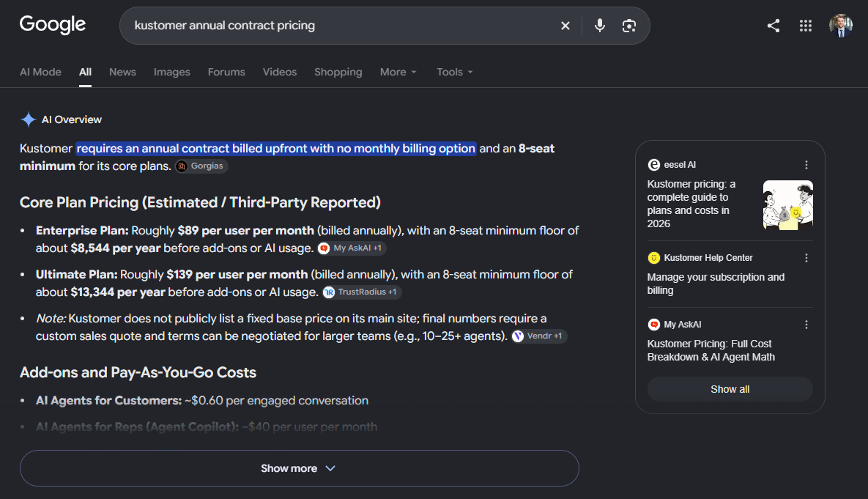Click 'Add-ons and Pay-As-You-Go Costs' heading
Screen dimensions: 868x499
click(x=138, y=372)
